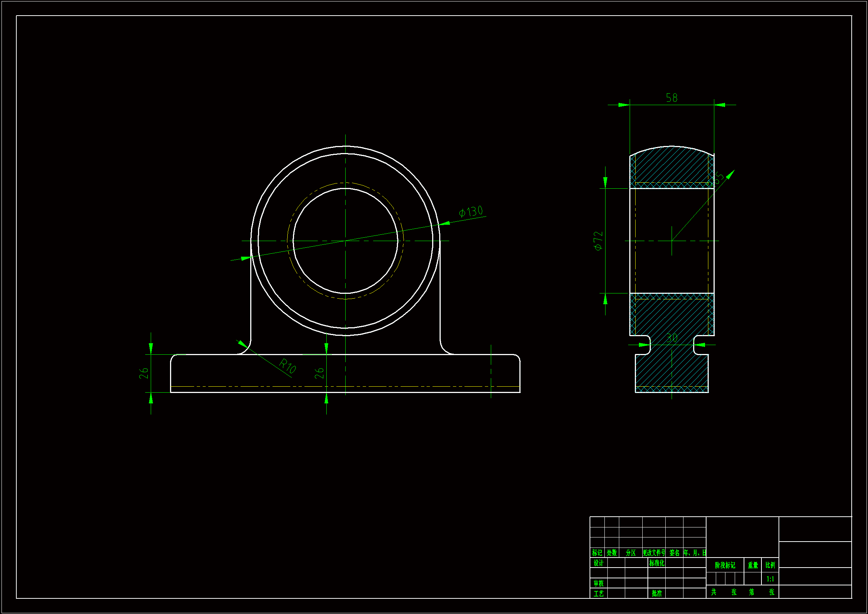Select the R10 fillet radius label
The width and height of the screenshot is (868, 614).
(287, 366)
